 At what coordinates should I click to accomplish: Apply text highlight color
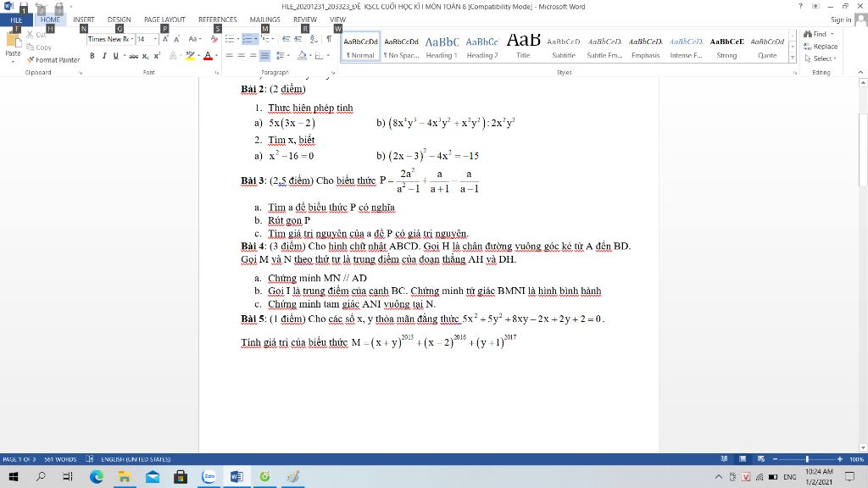click(190, 56)
